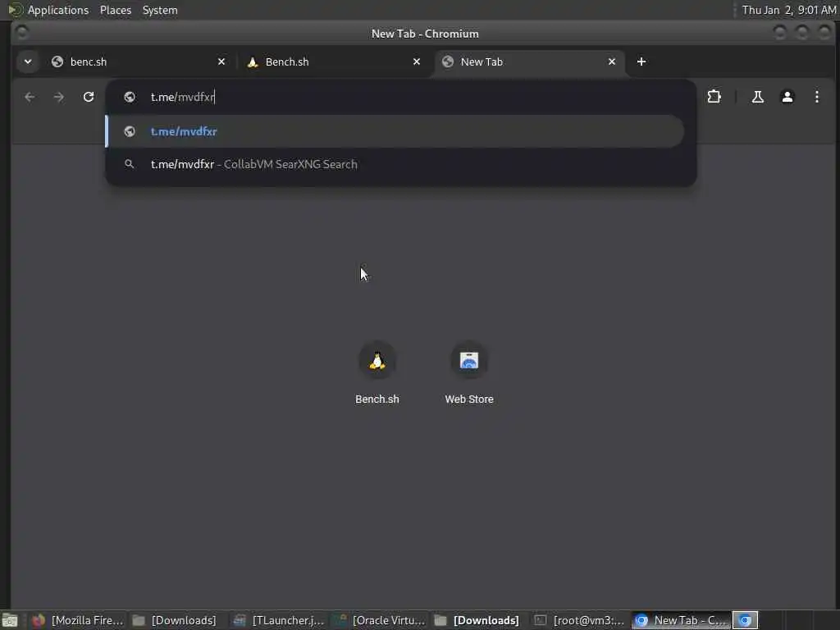This screenshot has width=840, height=630.
Task: Open the Applications menu
Action: pos(58,10)
